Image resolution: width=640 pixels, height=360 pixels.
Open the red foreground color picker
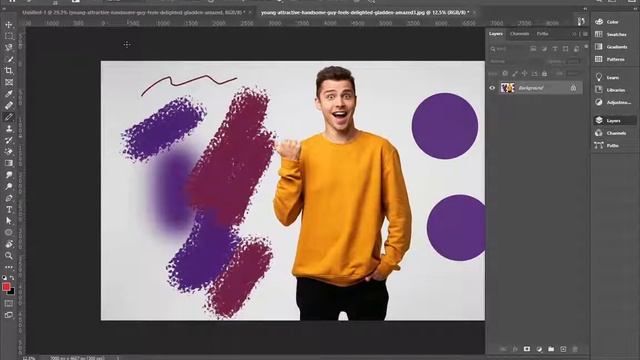coord(6,287)
